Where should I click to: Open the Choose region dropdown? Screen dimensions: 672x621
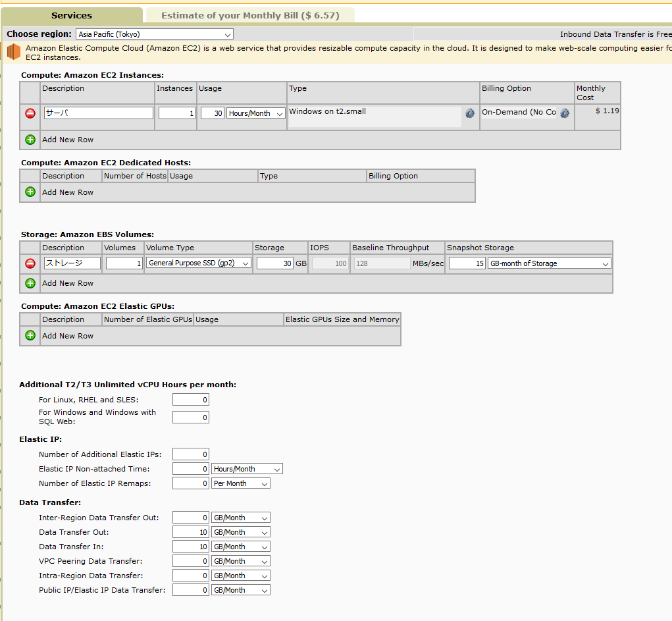[x=155, y=34]
